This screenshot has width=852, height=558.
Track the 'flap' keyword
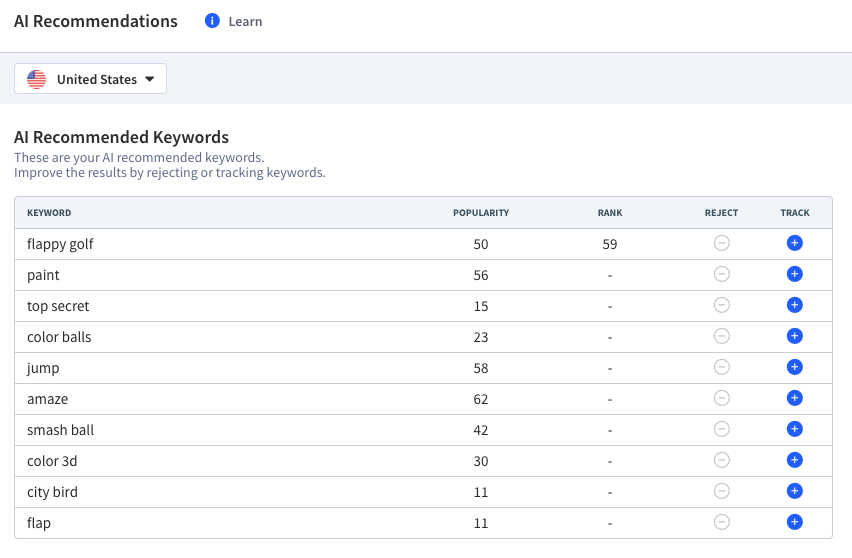tap(794, 522)
